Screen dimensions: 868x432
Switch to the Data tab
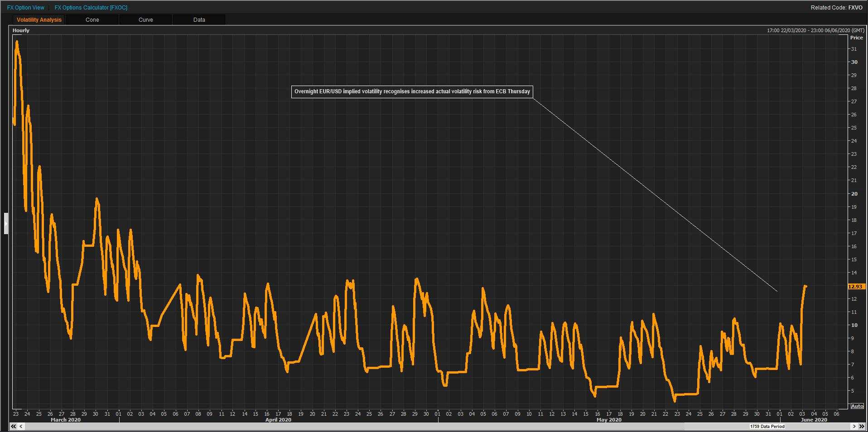tap(199, 20)
